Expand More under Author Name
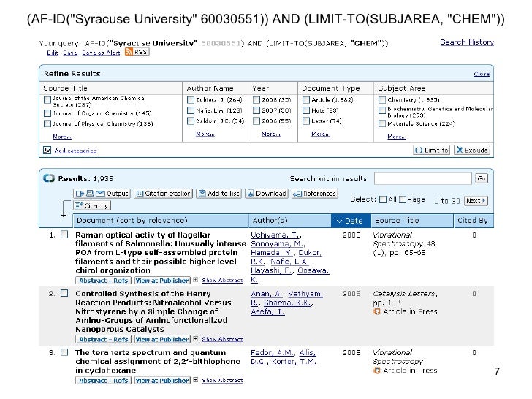The width and height of the screenshot is (532, 399). (205, 134)
